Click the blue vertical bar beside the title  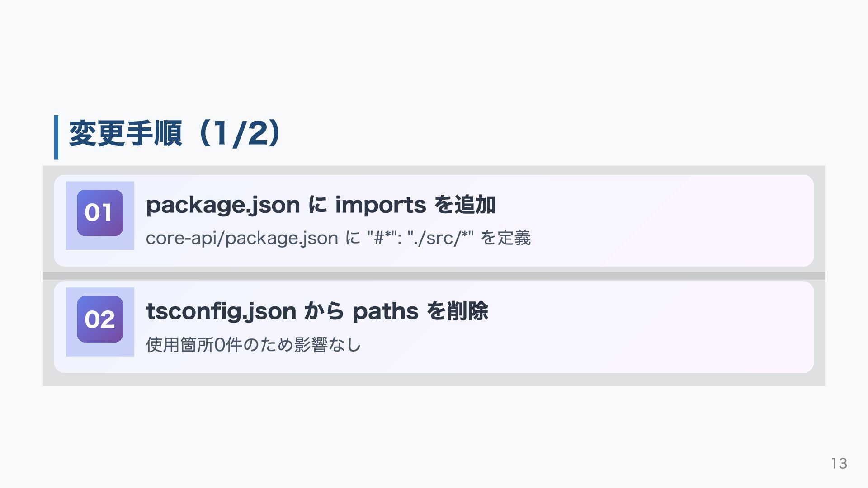pos(56,137)
